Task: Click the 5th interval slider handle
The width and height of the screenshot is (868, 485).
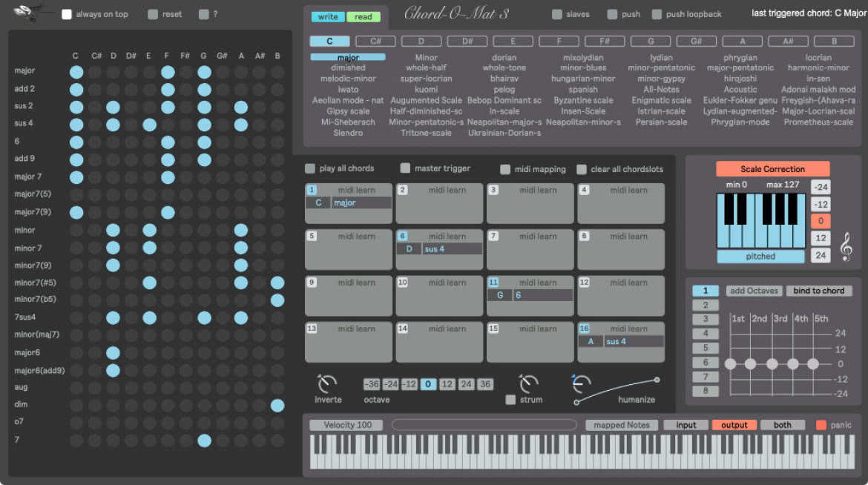Action: click(x=812, y=363)
